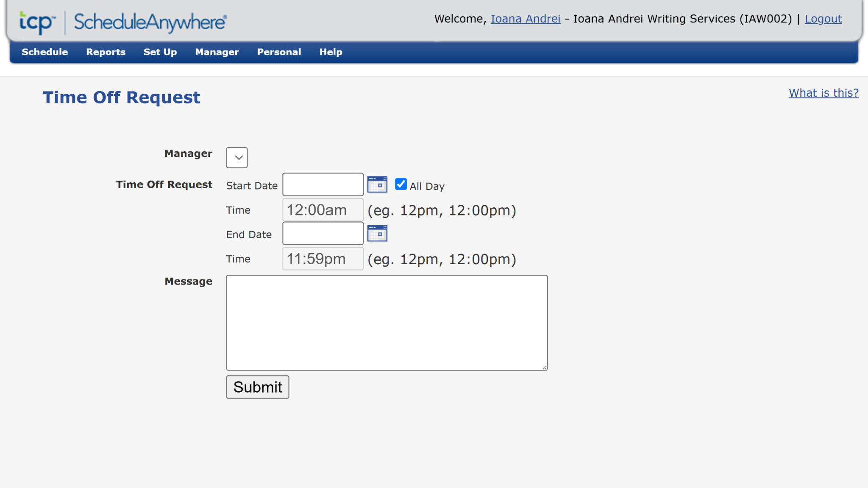Open the Manager dropdown
868x488 pixels.
click(x=236, y=157)
